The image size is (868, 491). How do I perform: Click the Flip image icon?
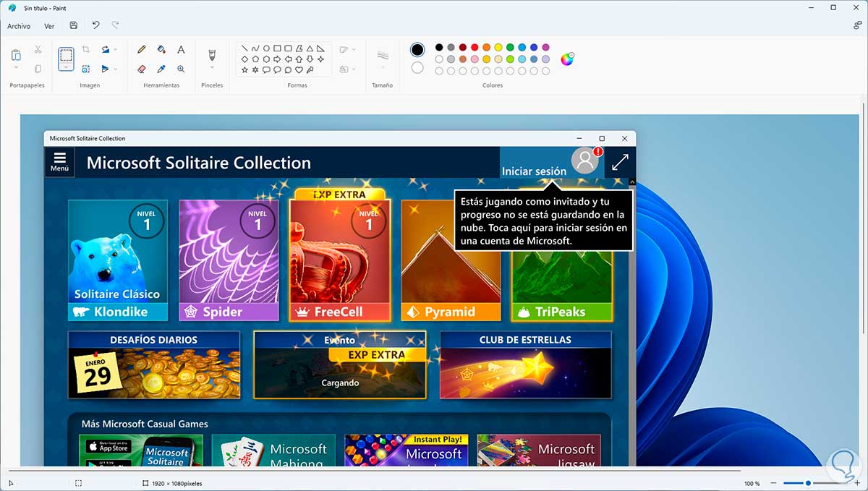(x=105, y=69)
